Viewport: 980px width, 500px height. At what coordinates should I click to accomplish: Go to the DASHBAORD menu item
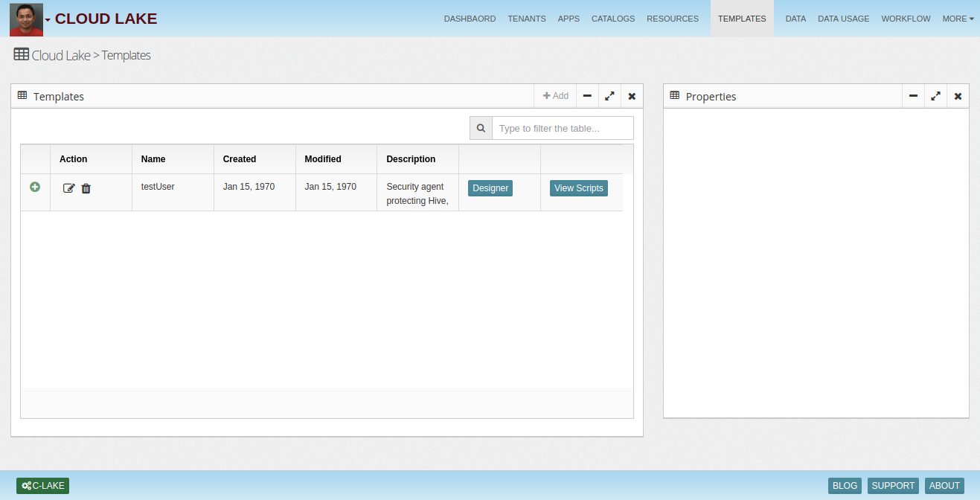(x=470, y=19)
